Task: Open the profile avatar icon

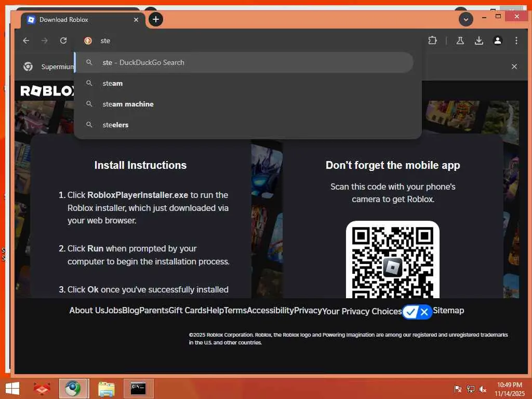Action: pos(497,41)
